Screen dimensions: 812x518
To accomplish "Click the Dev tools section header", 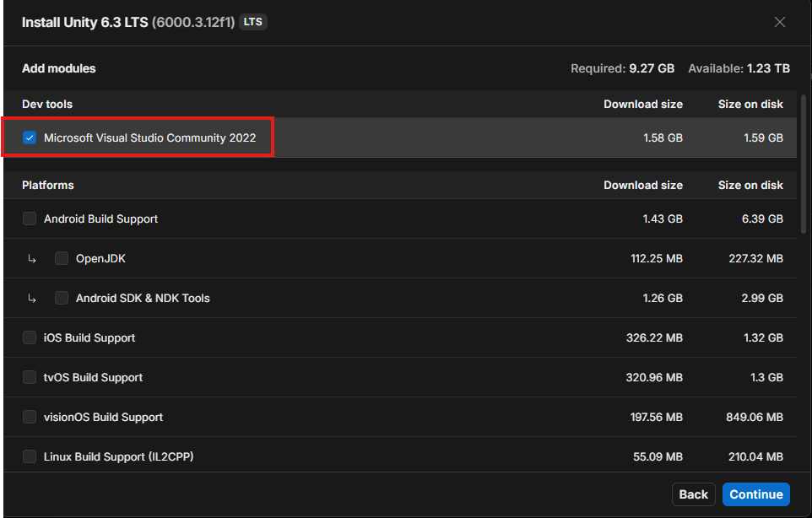I will 47,104.
